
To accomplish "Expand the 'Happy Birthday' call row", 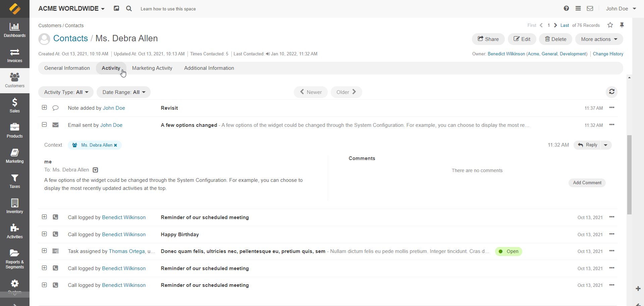I will [x=44, y=234].
